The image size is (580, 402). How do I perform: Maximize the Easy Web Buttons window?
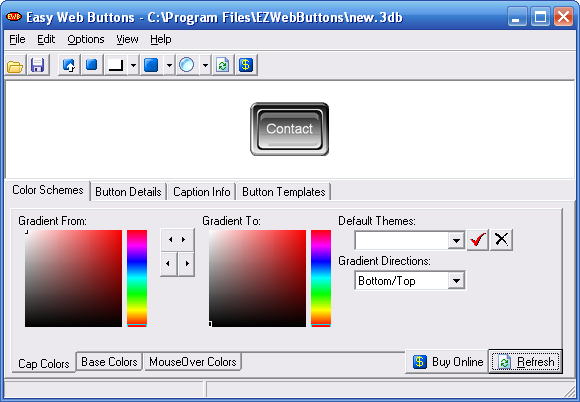pos(540,17)
